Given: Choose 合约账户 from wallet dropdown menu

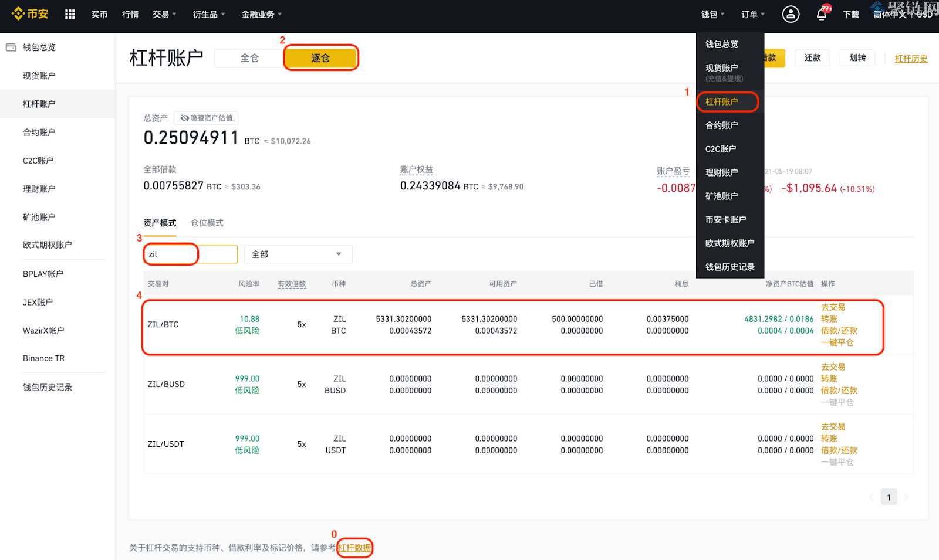Looking at the screenshot, I should [x=721, y=125].
